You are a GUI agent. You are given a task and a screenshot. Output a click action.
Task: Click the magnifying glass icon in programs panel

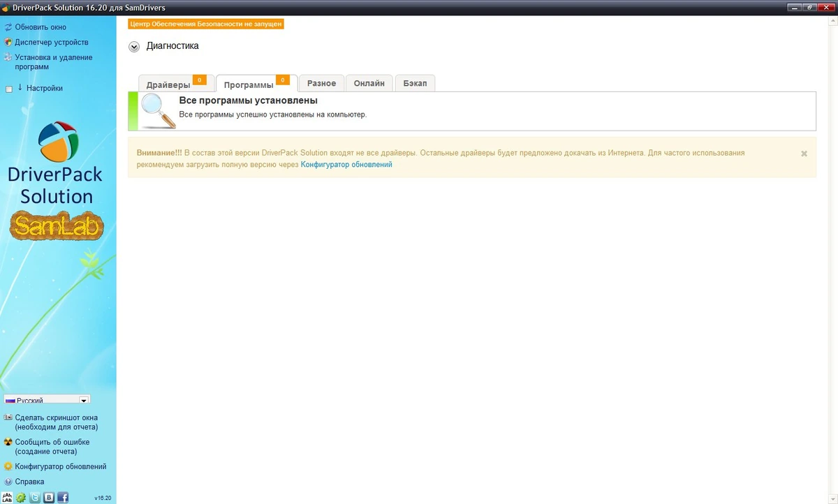(x=158, y=111)
